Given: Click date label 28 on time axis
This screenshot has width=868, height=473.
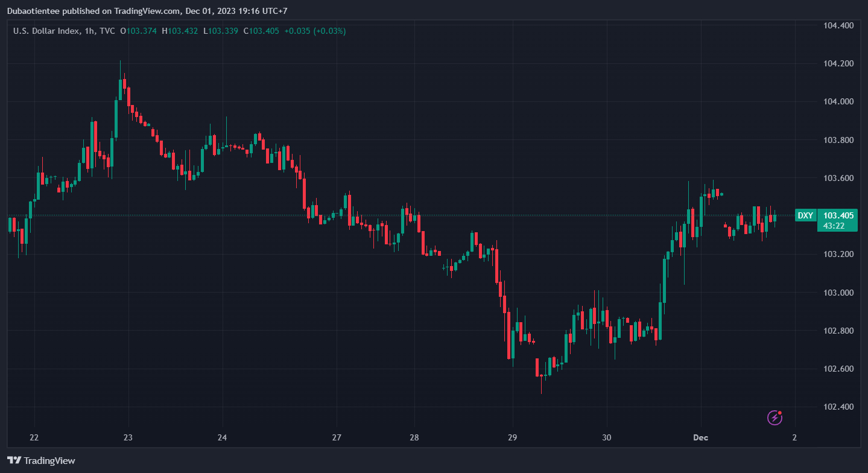Looking at the screenshot, I should point(414,437).
